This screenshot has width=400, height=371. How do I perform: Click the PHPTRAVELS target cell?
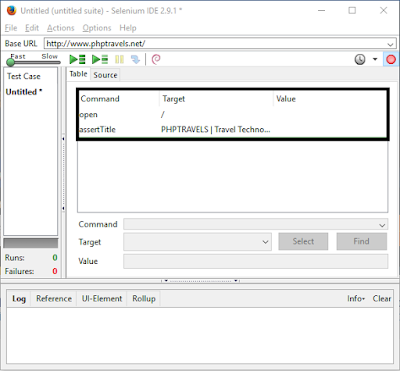(216, 130)
